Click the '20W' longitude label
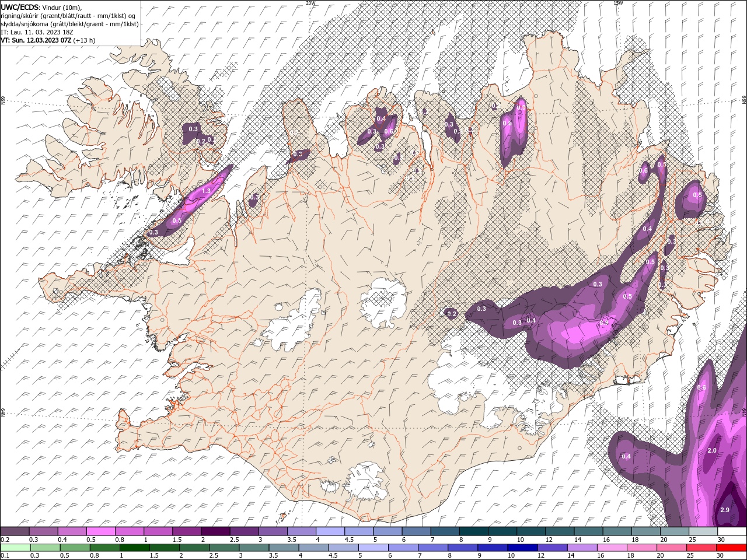This screenshot has height=560, width=747. [x=310, y=3]
